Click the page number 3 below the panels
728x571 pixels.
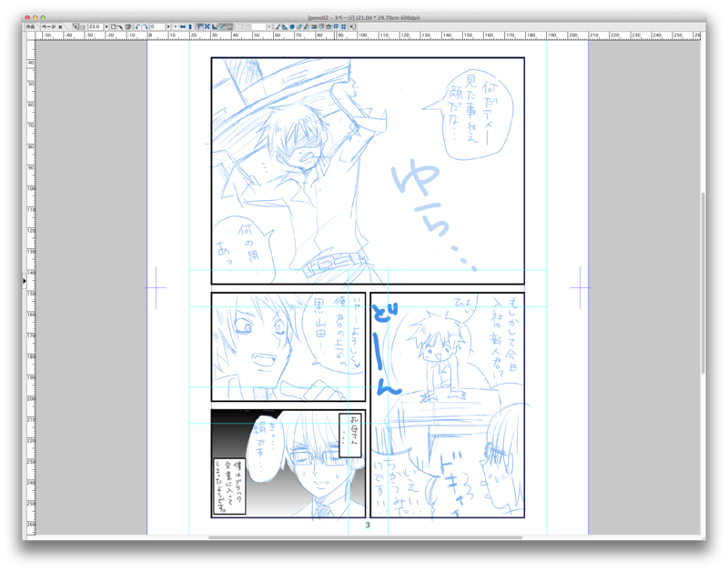pyautogui.click(x=368, y=525)
